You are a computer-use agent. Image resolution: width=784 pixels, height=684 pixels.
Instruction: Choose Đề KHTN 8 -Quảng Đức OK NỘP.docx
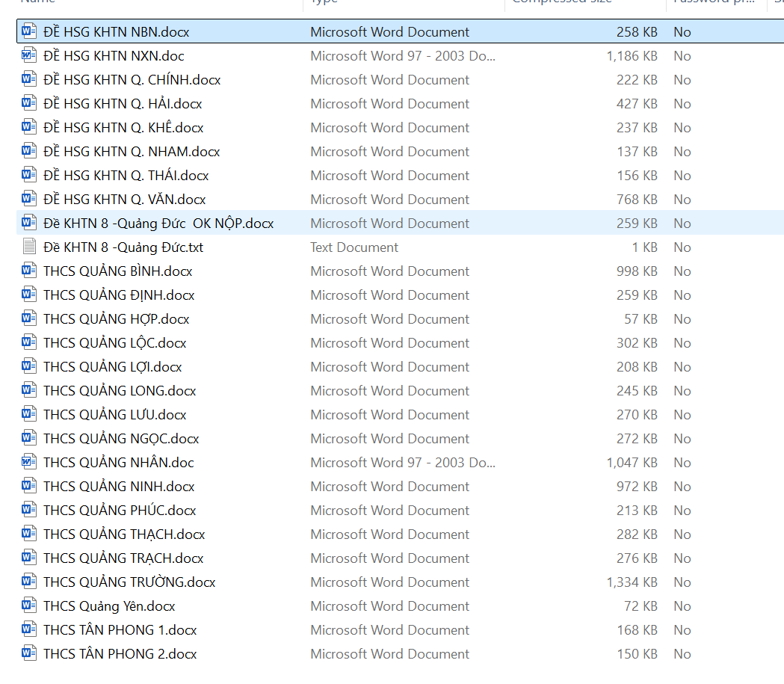pyautogui.click(x=158, y=224)
